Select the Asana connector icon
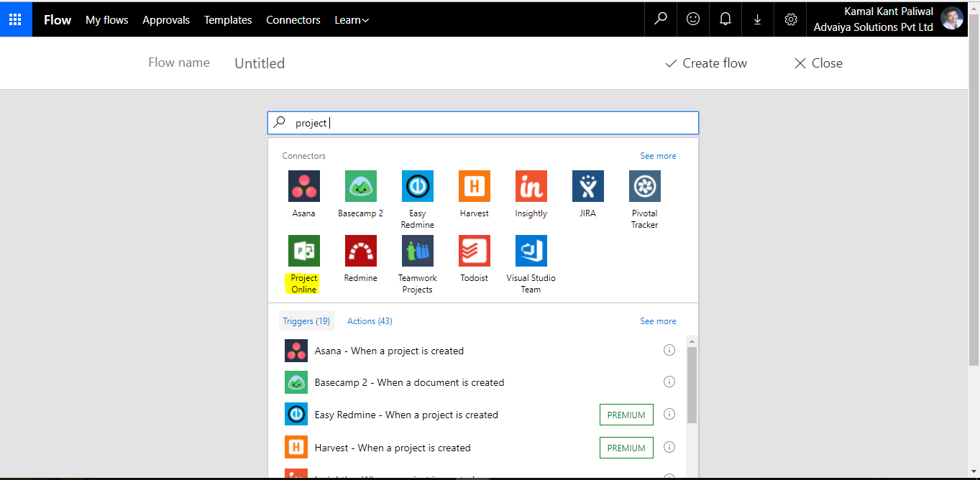 [x=304, y=186]
